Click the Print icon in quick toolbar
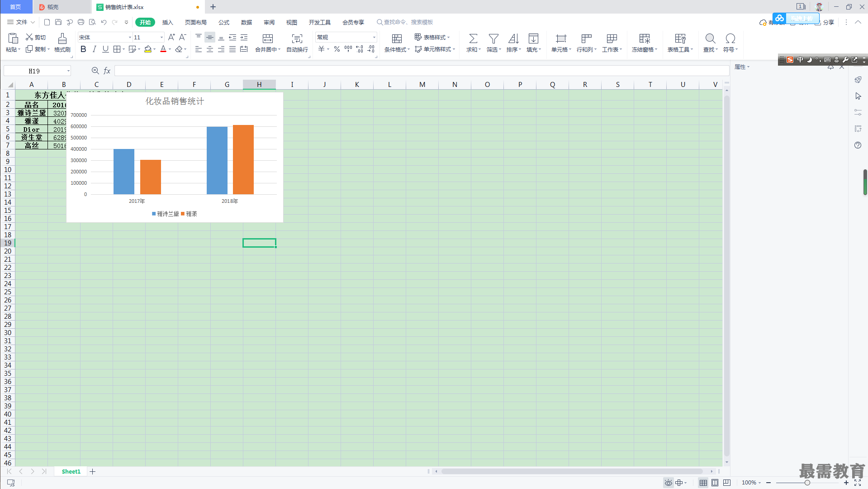The height and width of the screenshot is (489, 868). 81,22
